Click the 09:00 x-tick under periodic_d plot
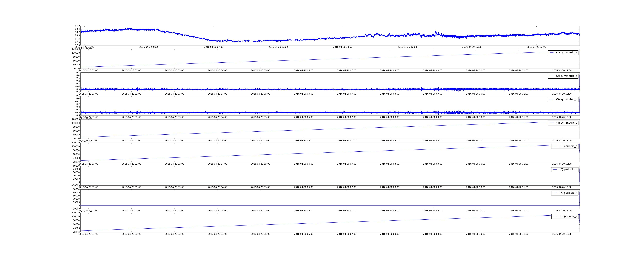The height and width of the screenshot is (258, 644). [433, 187]
